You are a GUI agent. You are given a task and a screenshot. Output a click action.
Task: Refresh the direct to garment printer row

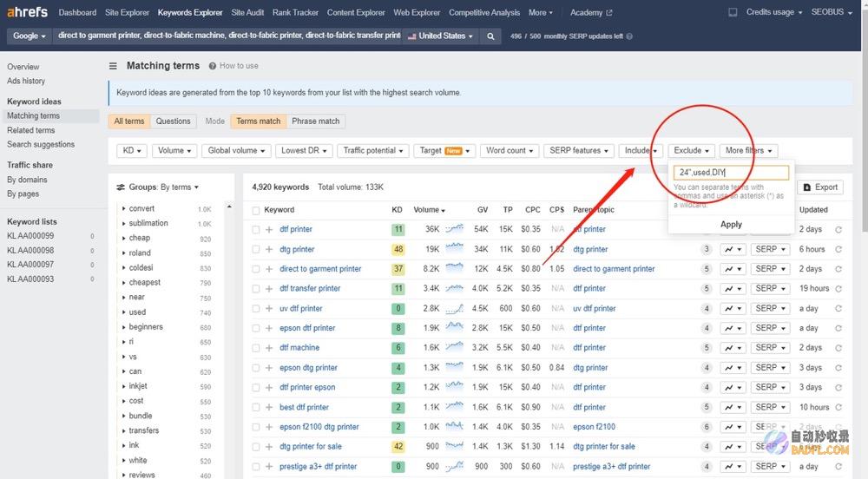(838, 269)
